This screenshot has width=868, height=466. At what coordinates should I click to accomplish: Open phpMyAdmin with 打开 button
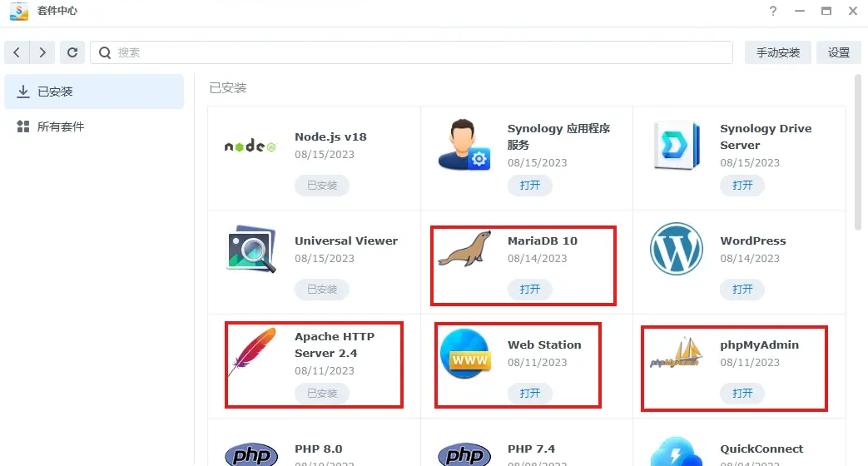pyautogui.click(x=742, y=394)
